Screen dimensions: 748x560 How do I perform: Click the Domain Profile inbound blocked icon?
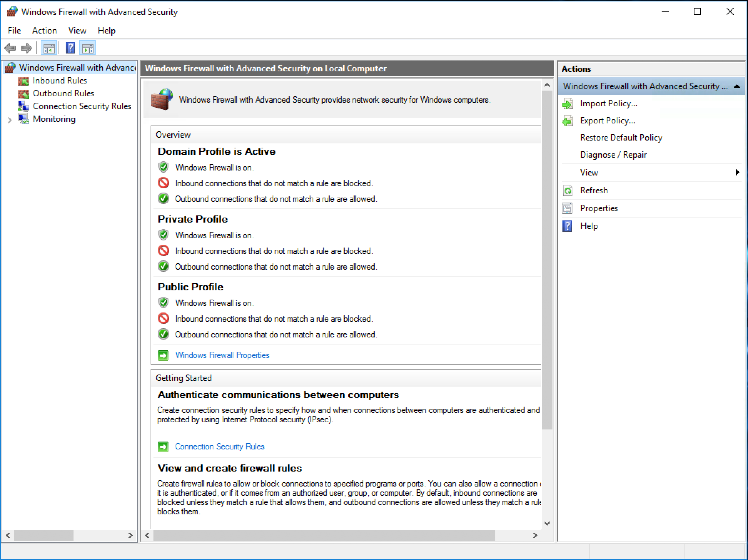(x=163, y=183)
